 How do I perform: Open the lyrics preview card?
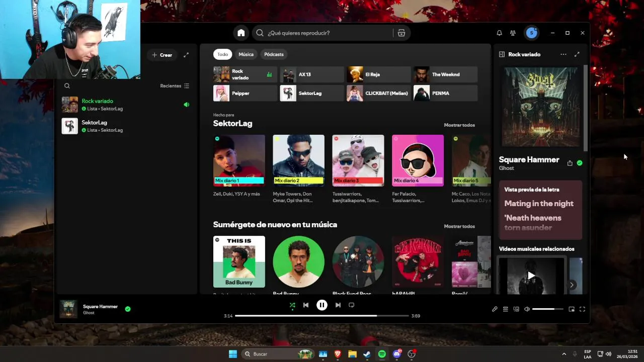point(540,210)
